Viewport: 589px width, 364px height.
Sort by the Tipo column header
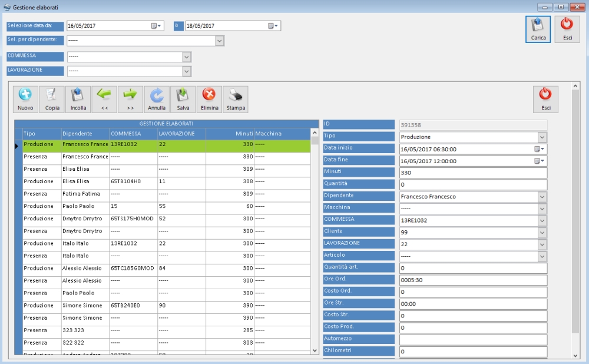tap(42, 134)
